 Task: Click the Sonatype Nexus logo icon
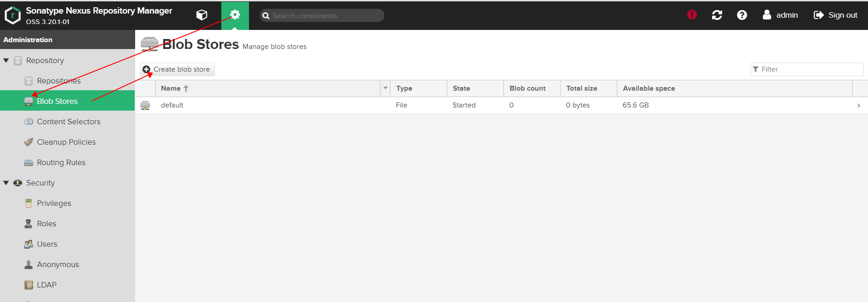pyautogui.click(x=13, y=15)
